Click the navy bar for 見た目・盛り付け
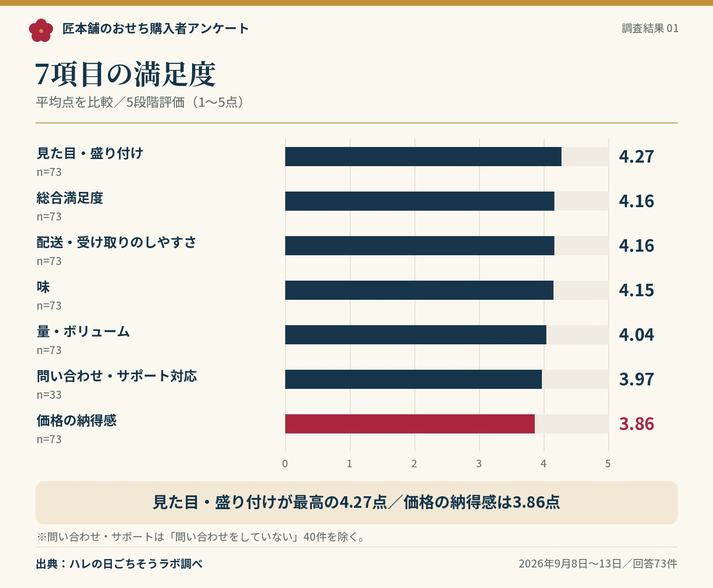 [x=423, y=156]
